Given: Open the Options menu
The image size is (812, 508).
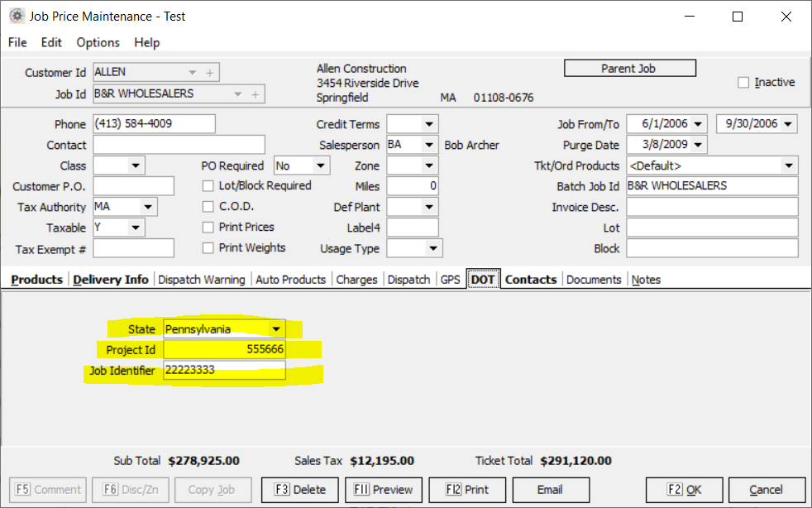Looking at the screenshot, I should point(98,42).
